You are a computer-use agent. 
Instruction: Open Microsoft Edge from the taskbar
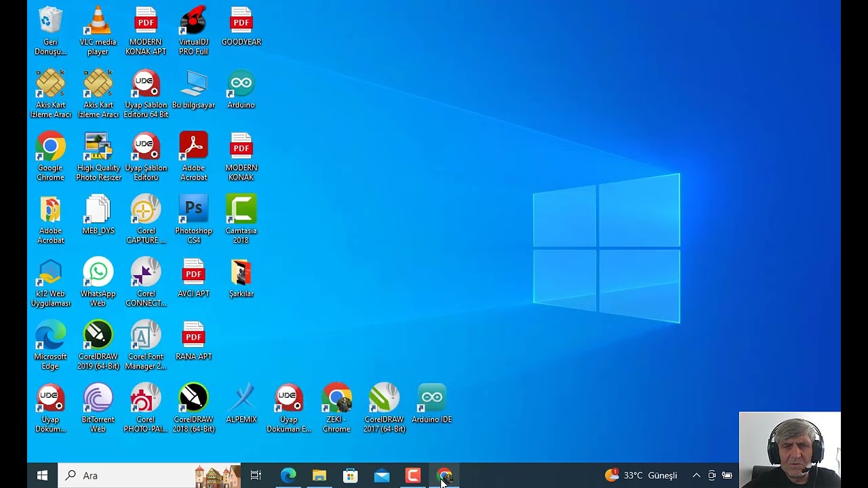pyautogui.click(x=288, y=476)
